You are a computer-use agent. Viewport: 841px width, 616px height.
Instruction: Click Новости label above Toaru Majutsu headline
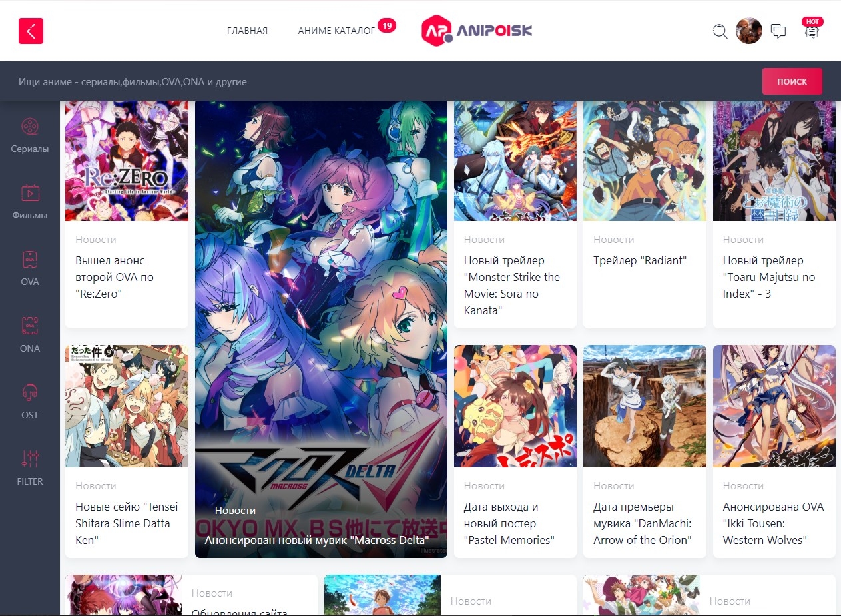[743, 239]
